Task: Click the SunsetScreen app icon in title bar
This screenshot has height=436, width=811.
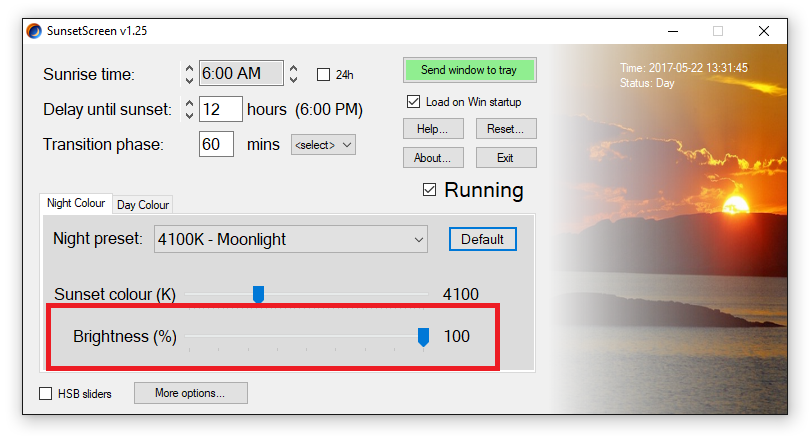Action: (x=34, y=31)
